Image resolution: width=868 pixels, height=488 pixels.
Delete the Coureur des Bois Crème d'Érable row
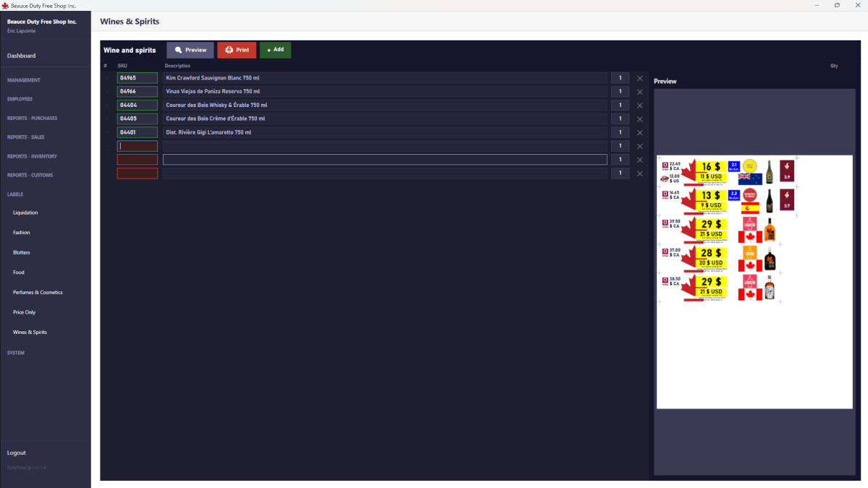(639, 119)
